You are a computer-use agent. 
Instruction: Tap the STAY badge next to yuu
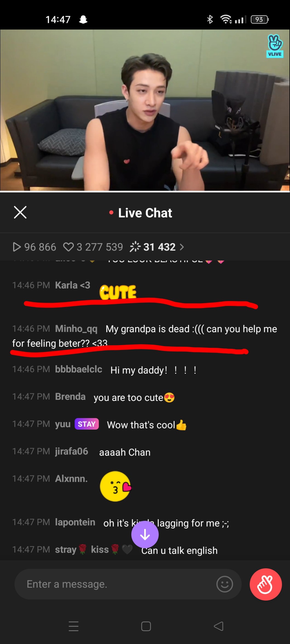[x=87, y=424]
